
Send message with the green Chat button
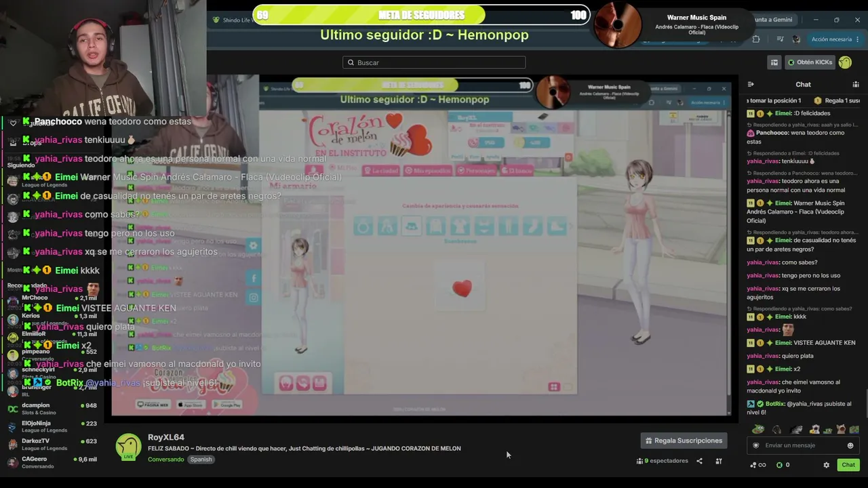(848, 465)
